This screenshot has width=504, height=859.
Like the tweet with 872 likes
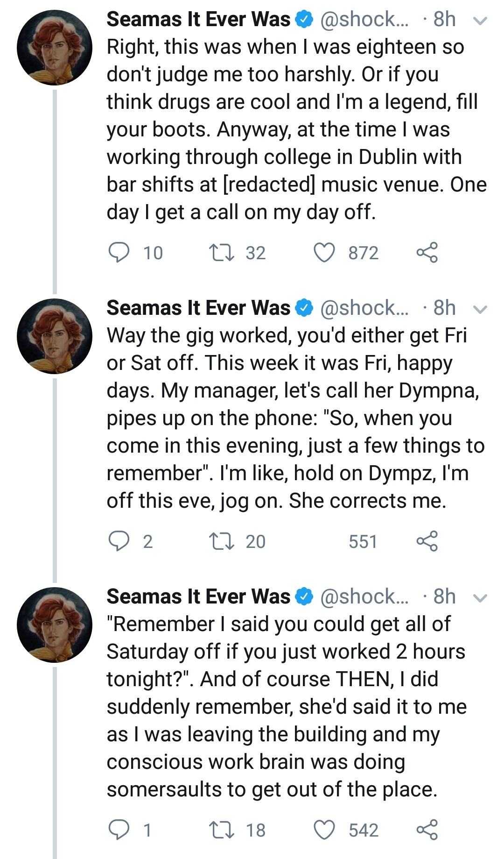(x=324, y=253)
